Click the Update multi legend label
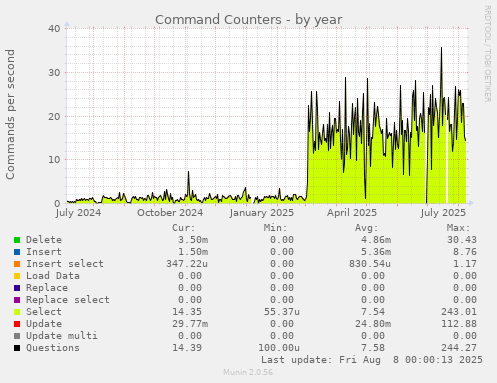The image size is (497, 383). [62, 336]
